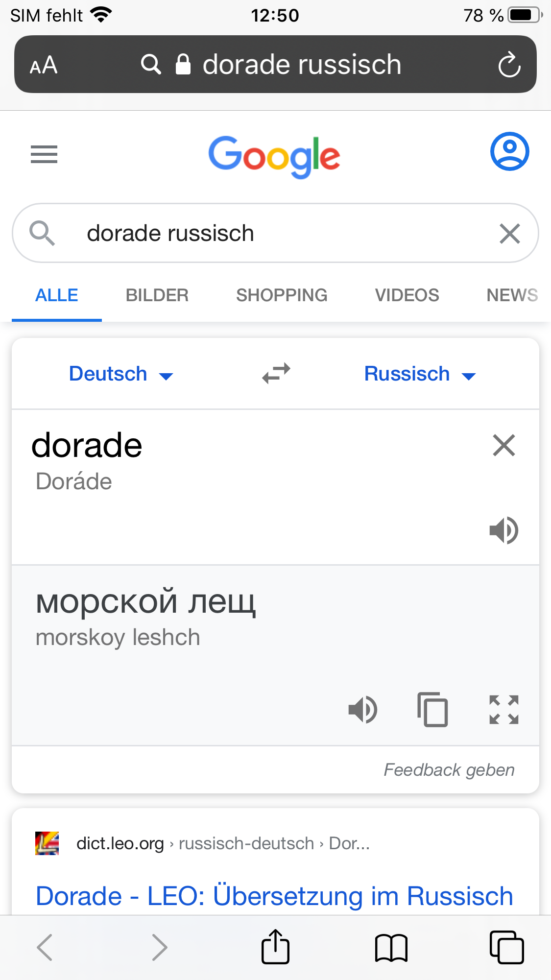Open the LEO Dorade translation result
The width and height of the screenshot is (551, 980).
(x=274, y=896)
